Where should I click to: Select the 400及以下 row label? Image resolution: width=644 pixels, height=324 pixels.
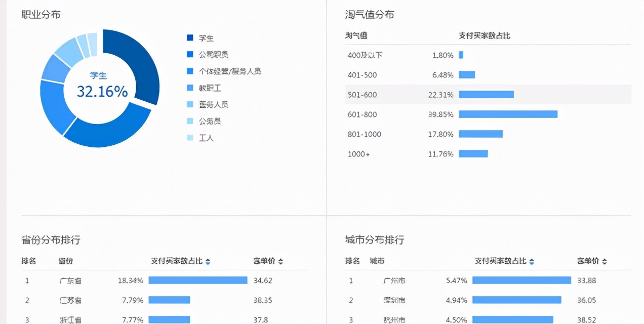(x=365, y=55)
